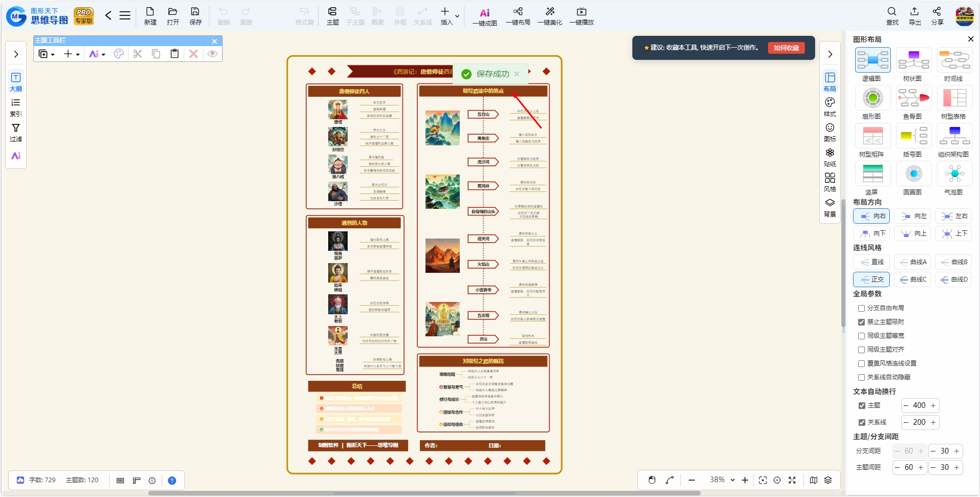Open the 样式 style panel
The height and width of the screenshot is (497, 980).
point(830,107)
